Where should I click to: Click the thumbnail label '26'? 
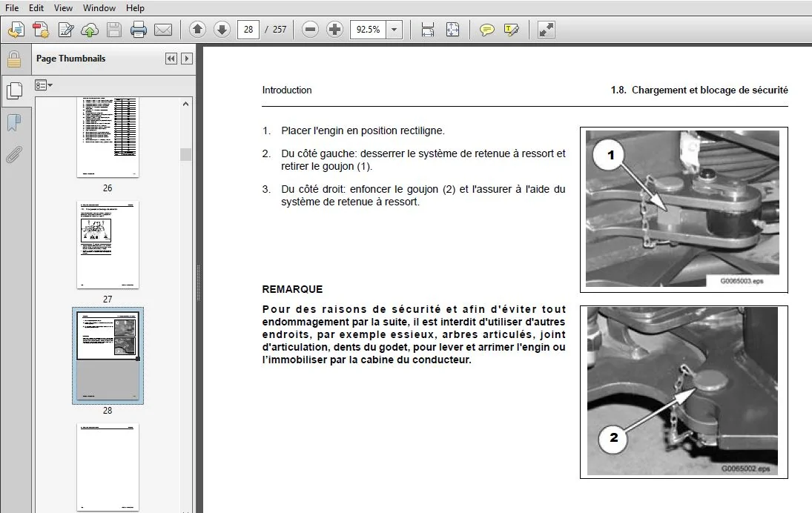(108, 188)
